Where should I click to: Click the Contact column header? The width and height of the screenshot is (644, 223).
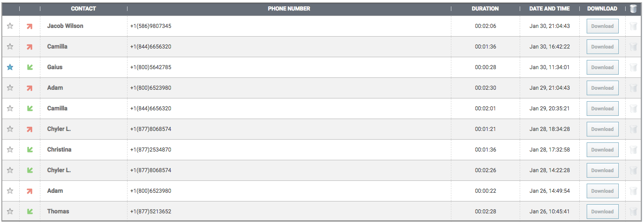(x=83, y=9)
